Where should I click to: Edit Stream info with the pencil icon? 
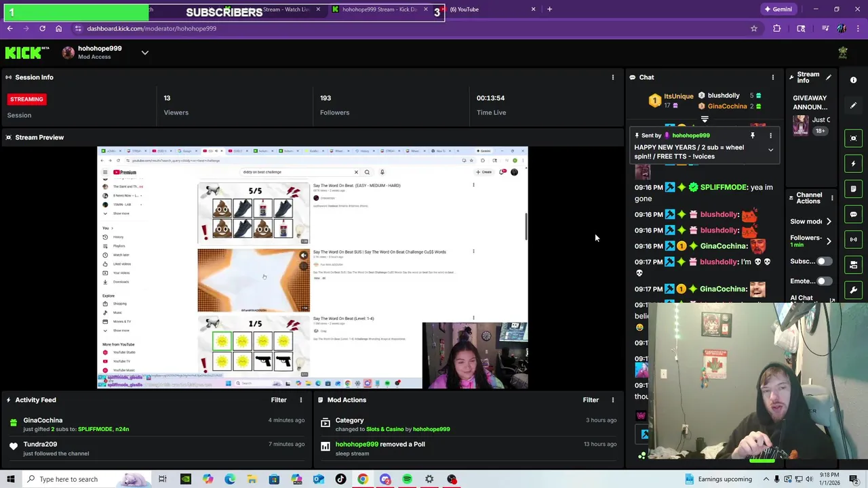click(x=829, y=77)
